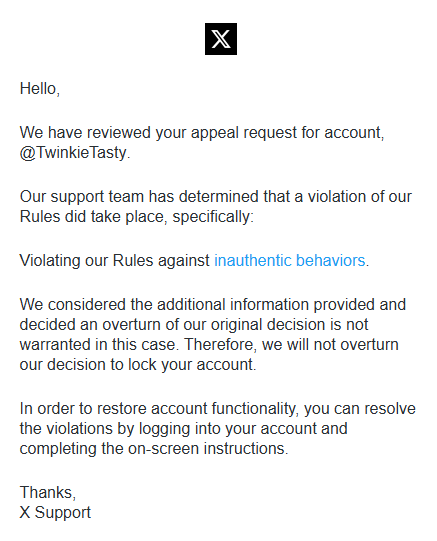Select the @TwinkieTasty account handle
The height and width of the screenshot is (541, 437).
tap(74, 153)
